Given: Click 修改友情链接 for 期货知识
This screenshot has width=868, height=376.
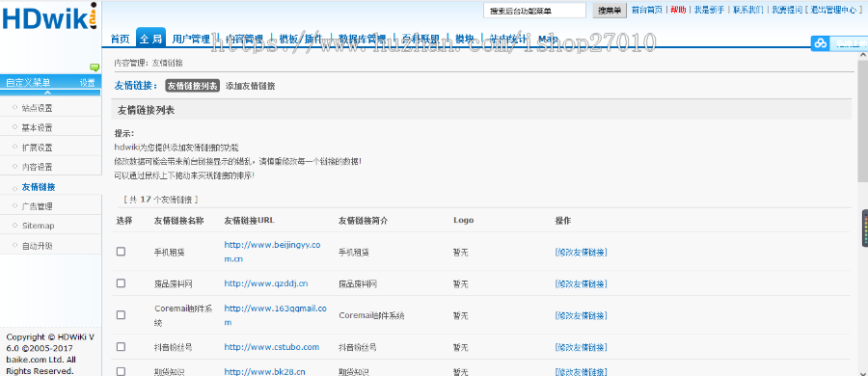Looking at the screenshot, I should [x=581, y=371].
